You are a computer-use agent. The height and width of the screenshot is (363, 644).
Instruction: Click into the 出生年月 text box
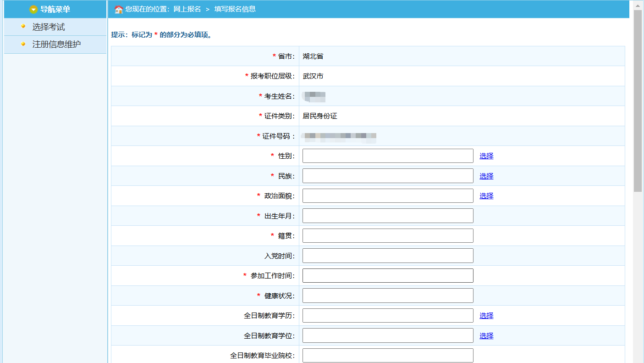click(x=388, y=216)
